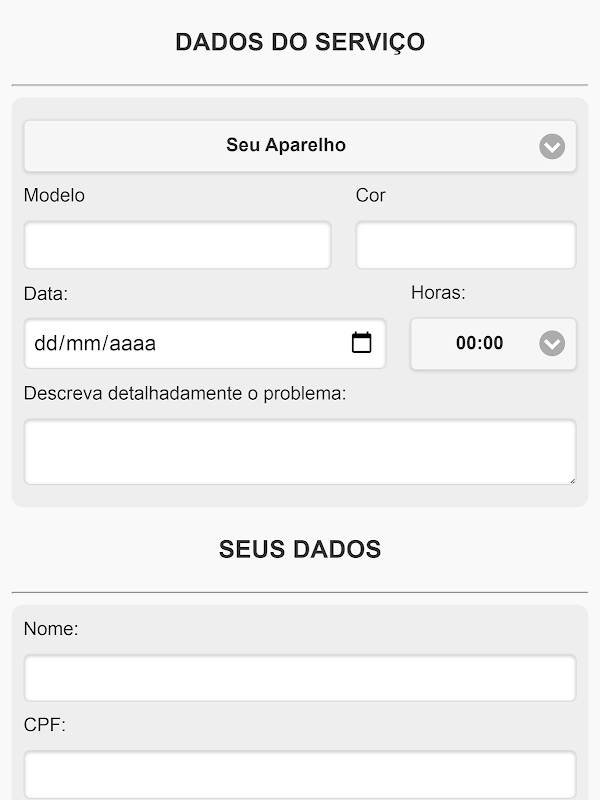
Task: Focus the Modelo text field
Action: pos(177,245)
